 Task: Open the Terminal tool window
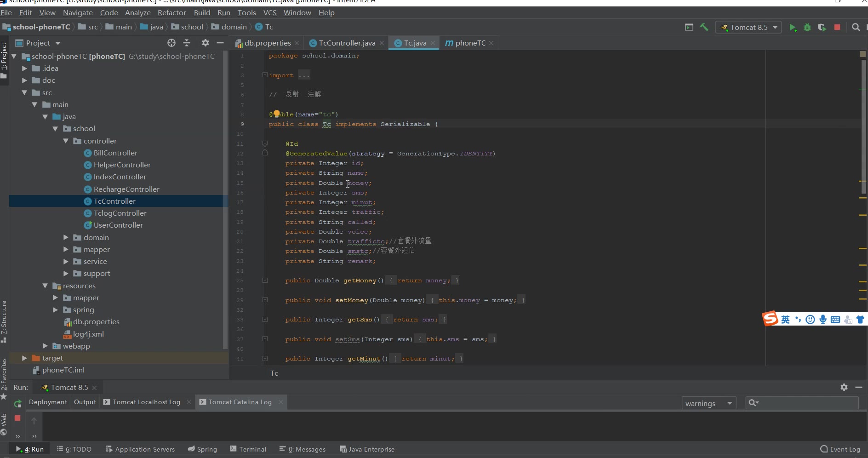pos(248,449)
